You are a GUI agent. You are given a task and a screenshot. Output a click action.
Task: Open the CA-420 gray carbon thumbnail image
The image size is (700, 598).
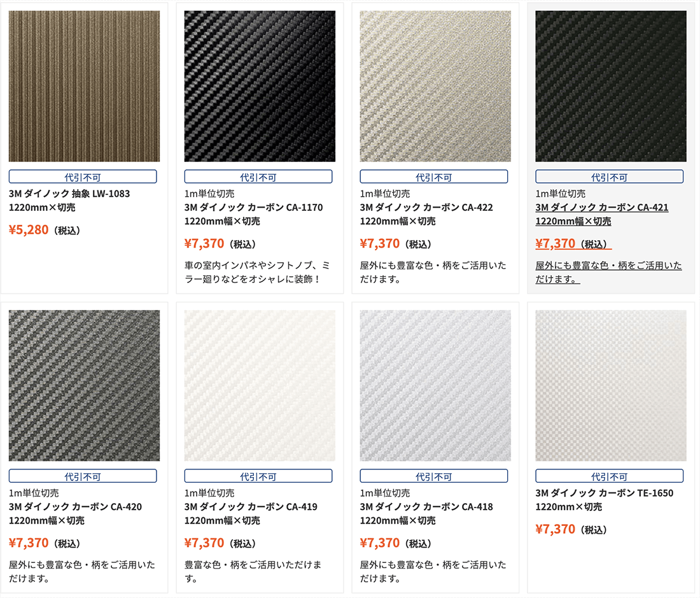click(x=85, y=385)
